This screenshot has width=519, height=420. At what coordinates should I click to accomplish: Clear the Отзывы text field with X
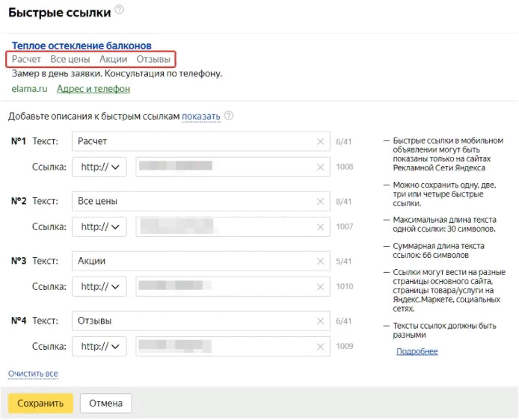(320, 321)
